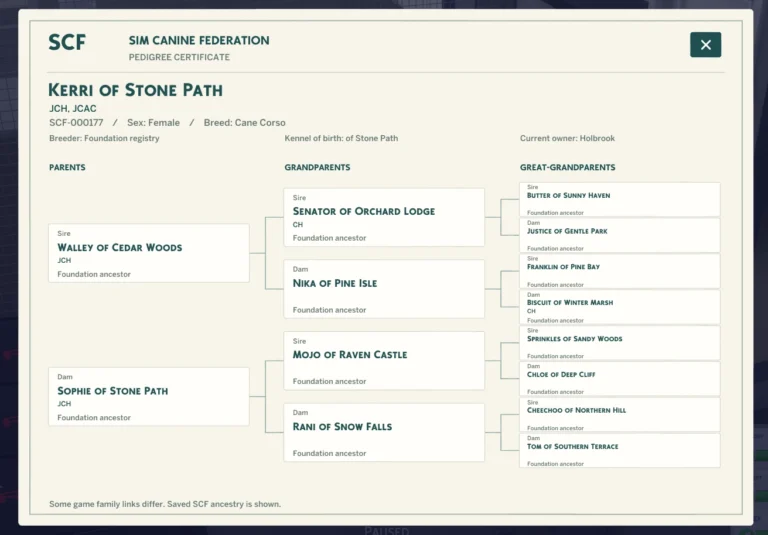
Task: Click Chloe of Deep Cliff entry
Action: coord(620,379)
